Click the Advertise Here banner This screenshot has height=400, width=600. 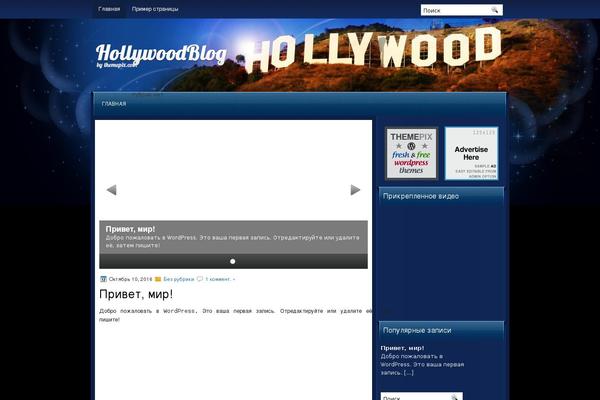pos(471,153)
